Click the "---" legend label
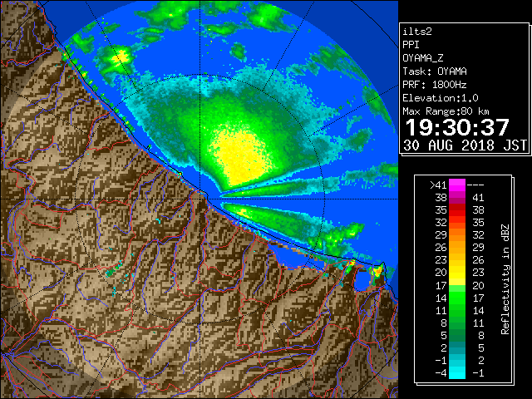Screen dimensions: 532x399 (x=475, y=185)
